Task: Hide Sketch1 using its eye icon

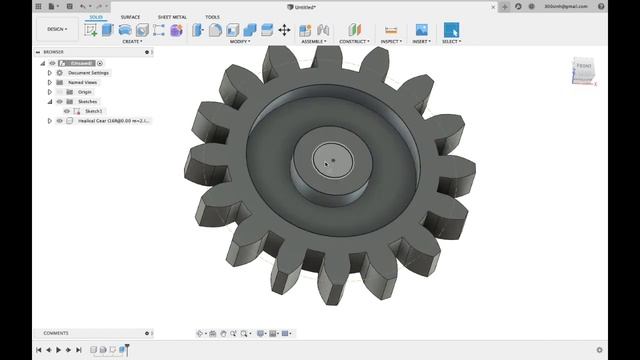Action: pyautogui.click(x=67, y=111)
